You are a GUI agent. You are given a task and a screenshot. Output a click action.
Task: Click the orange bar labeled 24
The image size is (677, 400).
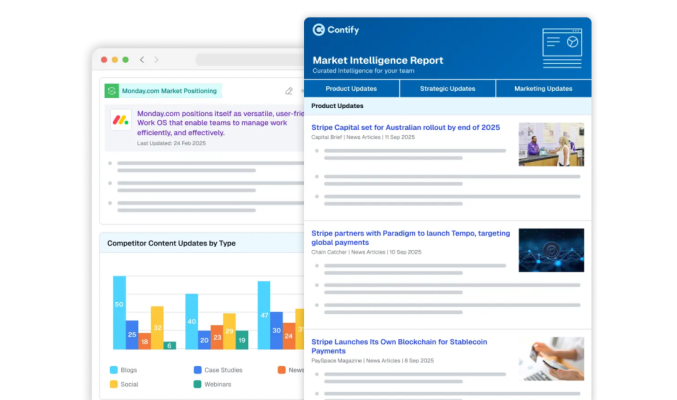pyautogui.click(x=289, y=336)
